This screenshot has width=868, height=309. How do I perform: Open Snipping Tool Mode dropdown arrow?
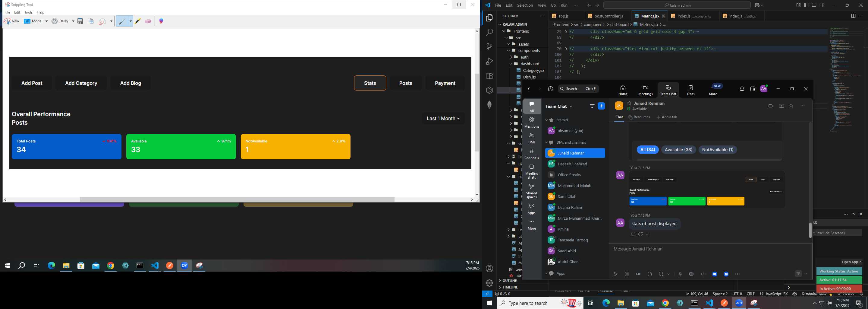(x=46, y=21)
